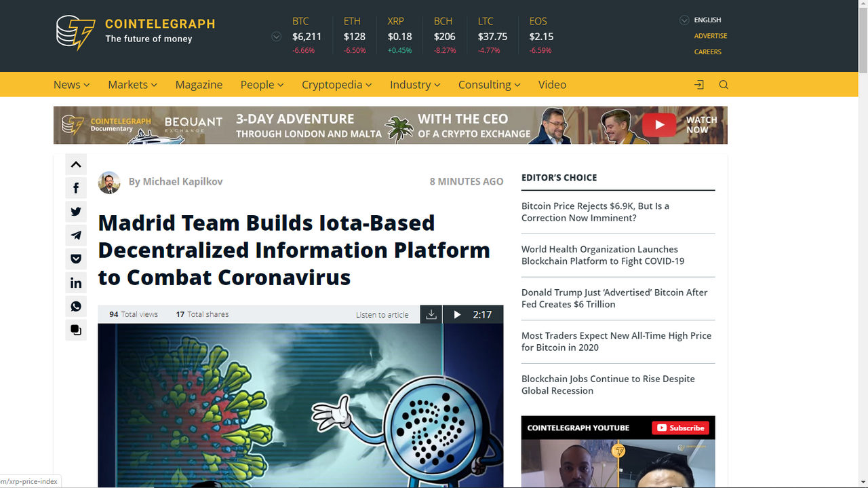Share article on LinkedIn icon

coord(76,283)
